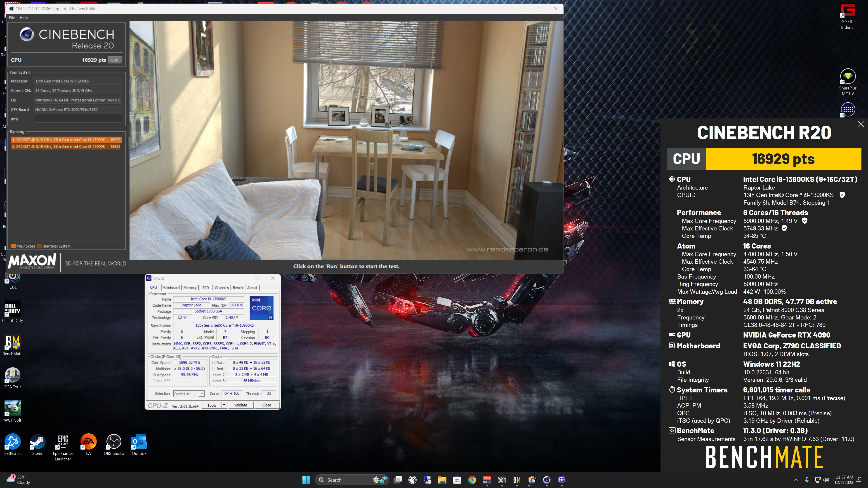Open the Windows Start menu

pos(306,480)
